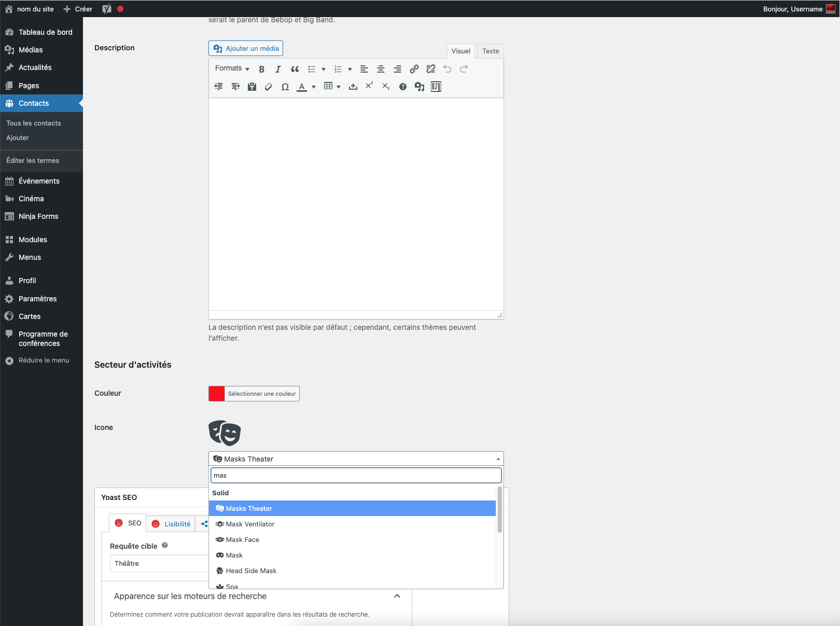Open the Formats dropdown
Viewport: 840px width, 626px height.
coord(232,68)
